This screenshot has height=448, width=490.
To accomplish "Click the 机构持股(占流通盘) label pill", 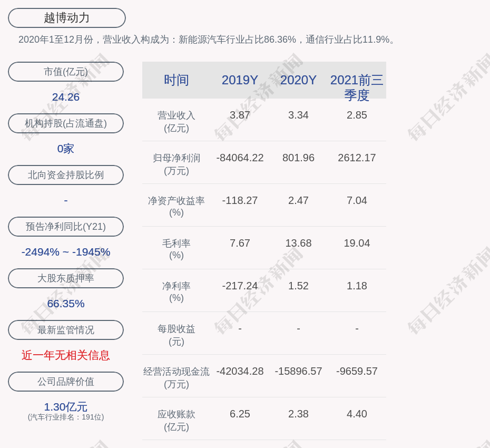I will tap(66, 123).
